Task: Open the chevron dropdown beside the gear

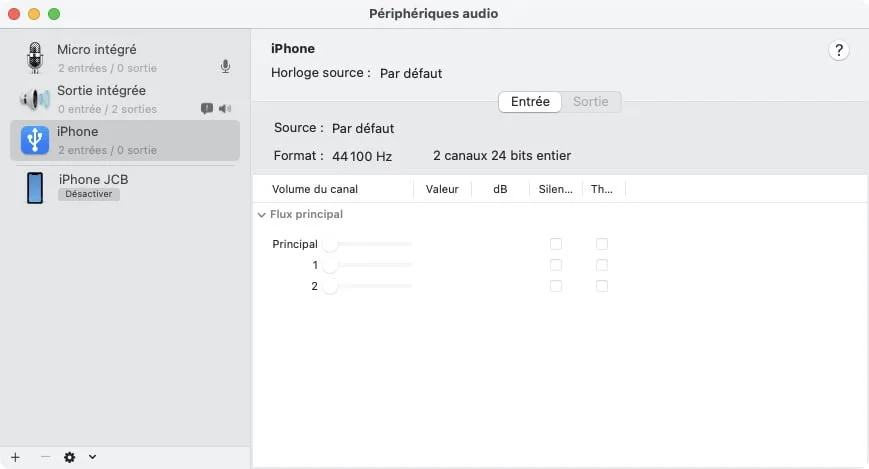Action: pyautogui.click(x=93, y=457)
